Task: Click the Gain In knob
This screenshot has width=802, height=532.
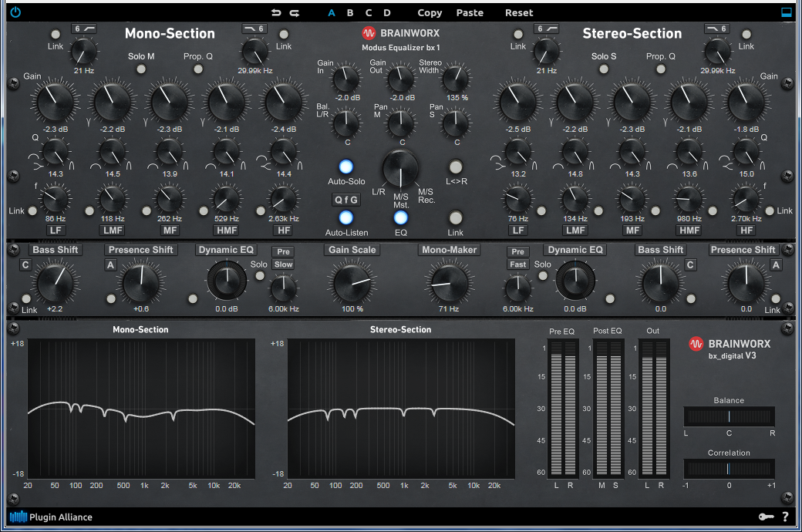Action: 346,79
